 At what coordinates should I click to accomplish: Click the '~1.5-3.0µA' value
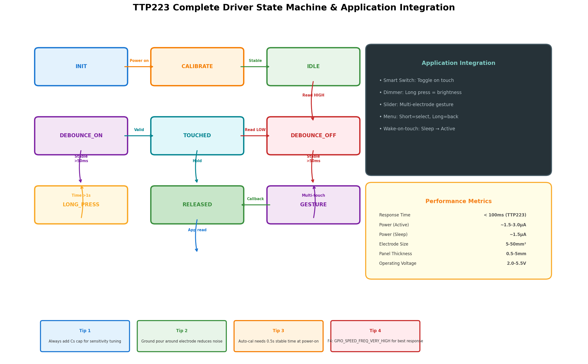pos(513,225)
